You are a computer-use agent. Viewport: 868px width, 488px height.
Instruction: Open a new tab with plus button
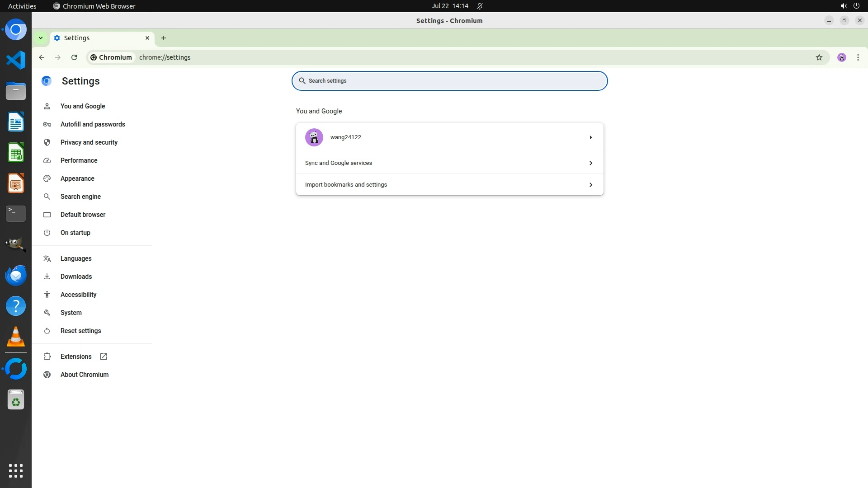[164, 38]
